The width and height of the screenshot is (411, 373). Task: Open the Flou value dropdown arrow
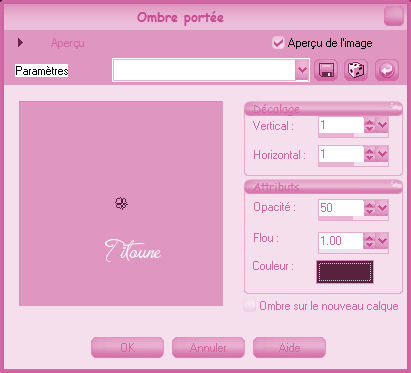tap(382, 240)
